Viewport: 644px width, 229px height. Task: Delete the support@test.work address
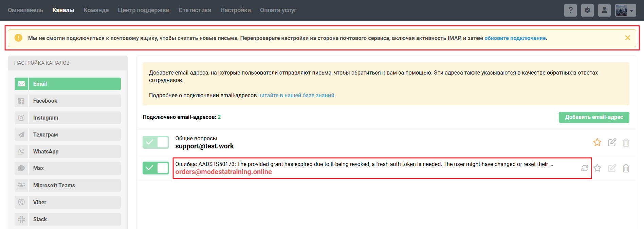[626, 143]
